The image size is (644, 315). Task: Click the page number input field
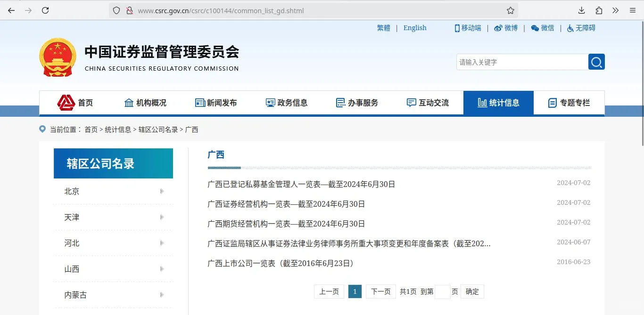click(442, 291)
